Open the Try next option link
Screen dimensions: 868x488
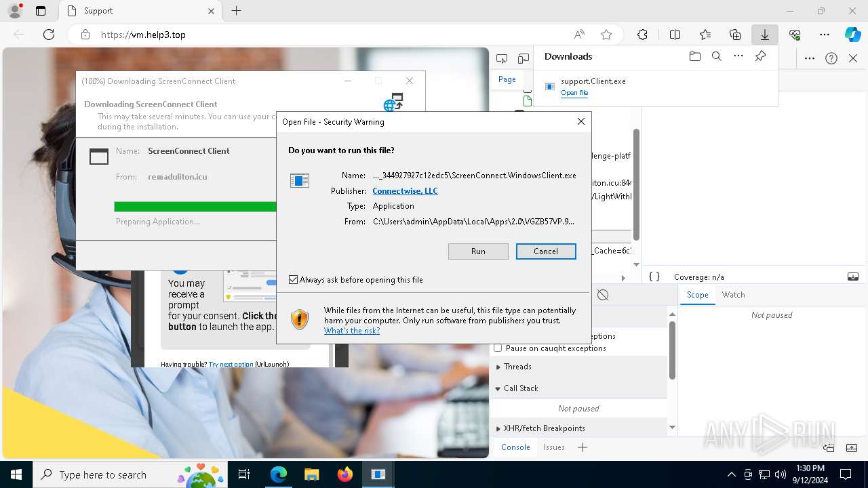231,364
